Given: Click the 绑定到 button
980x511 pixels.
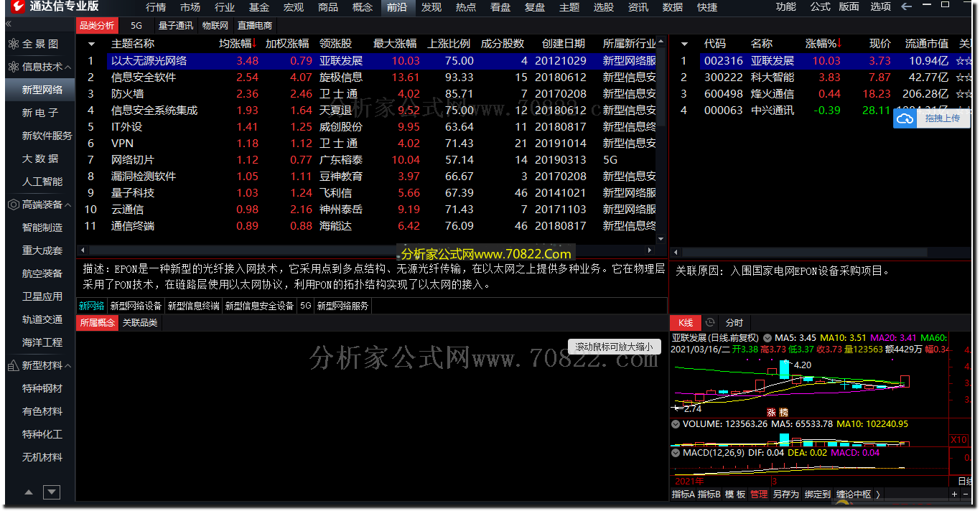Looking at the screenshot, I should pyautogui.click(x=818, y=494).
